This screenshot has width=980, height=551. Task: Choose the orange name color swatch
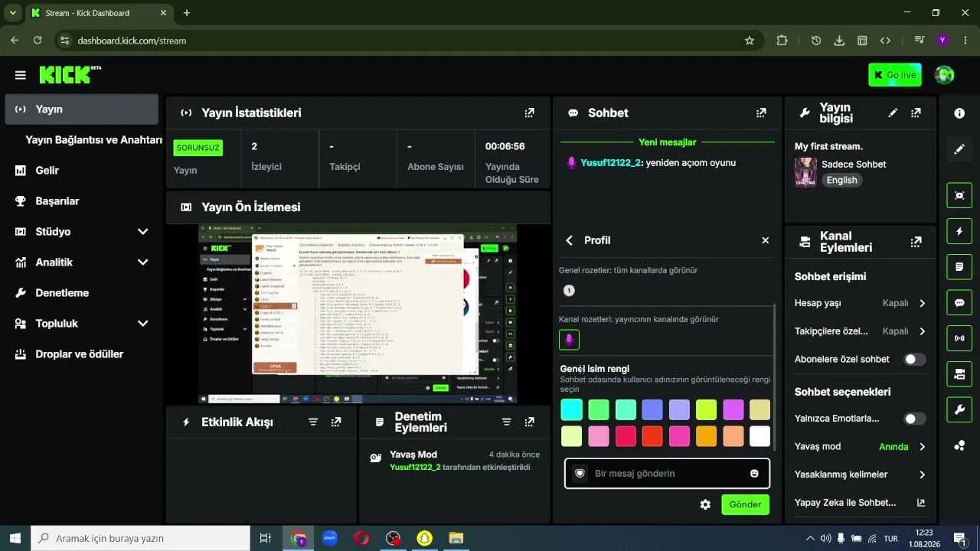coord(706,436)
